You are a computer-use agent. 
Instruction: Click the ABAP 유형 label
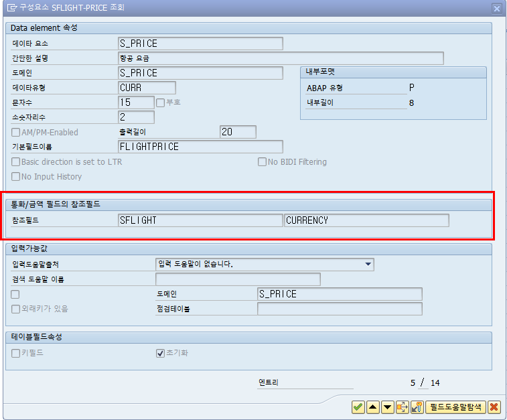click(x=325, y=88)
